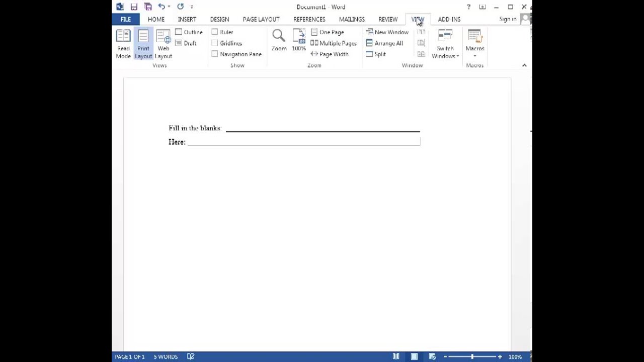The image size is (644, 362).
Task: Switch to the PAGE LAYOUT tab
Action: (x=261, y=19)
